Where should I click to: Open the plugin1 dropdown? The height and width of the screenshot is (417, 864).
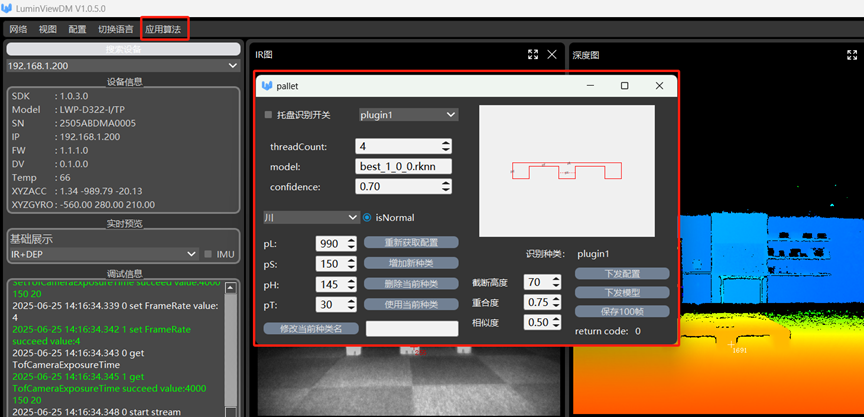pos(408,115)
